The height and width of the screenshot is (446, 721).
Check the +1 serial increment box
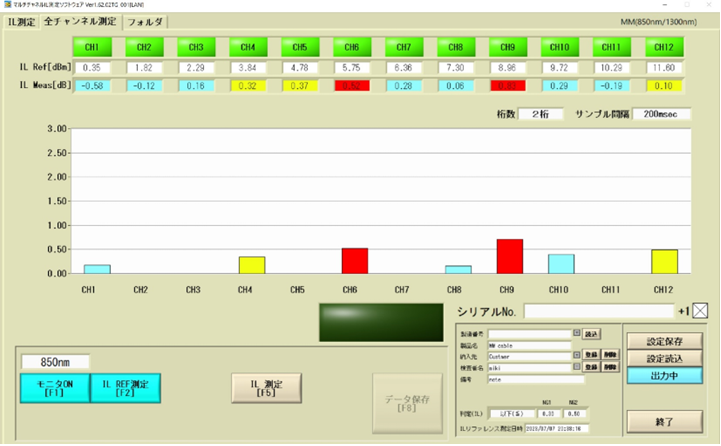(x=700, y=310)
